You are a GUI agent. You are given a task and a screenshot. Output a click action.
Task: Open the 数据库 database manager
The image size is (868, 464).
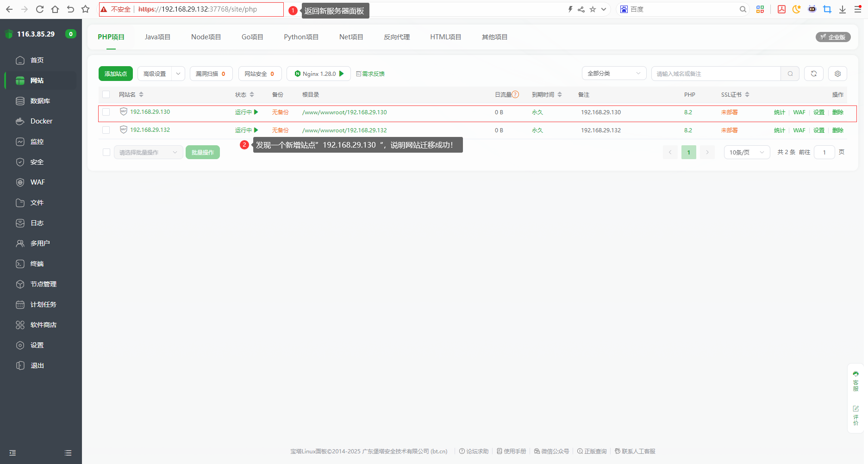(x=41, y=100)
